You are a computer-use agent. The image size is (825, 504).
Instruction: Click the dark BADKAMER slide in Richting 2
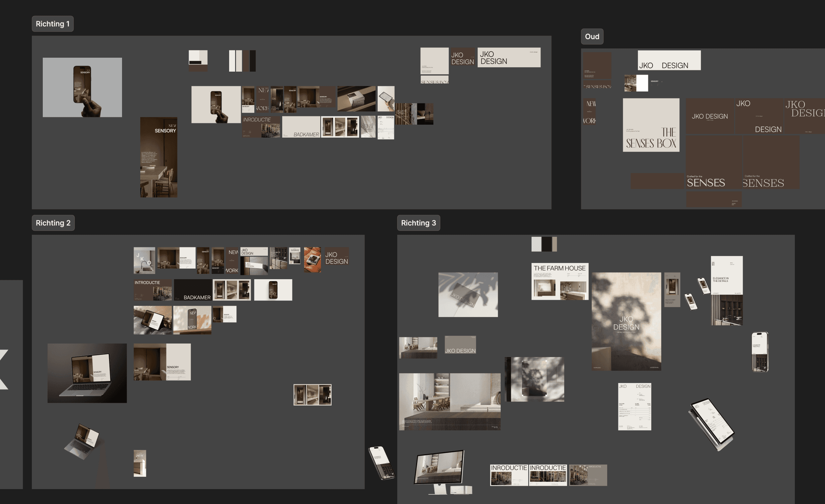pyautogui.click(x=193, y=290)
